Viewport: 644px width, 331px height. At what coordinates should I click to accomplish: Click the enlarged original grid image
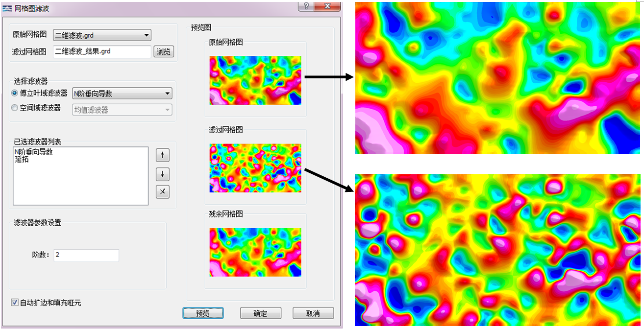click(x=497, y=77)
